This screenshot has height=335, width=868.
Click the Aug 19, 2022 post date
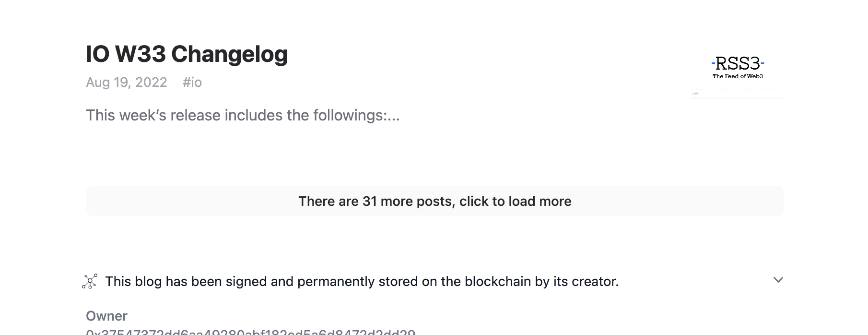click(x=127, y=83)
